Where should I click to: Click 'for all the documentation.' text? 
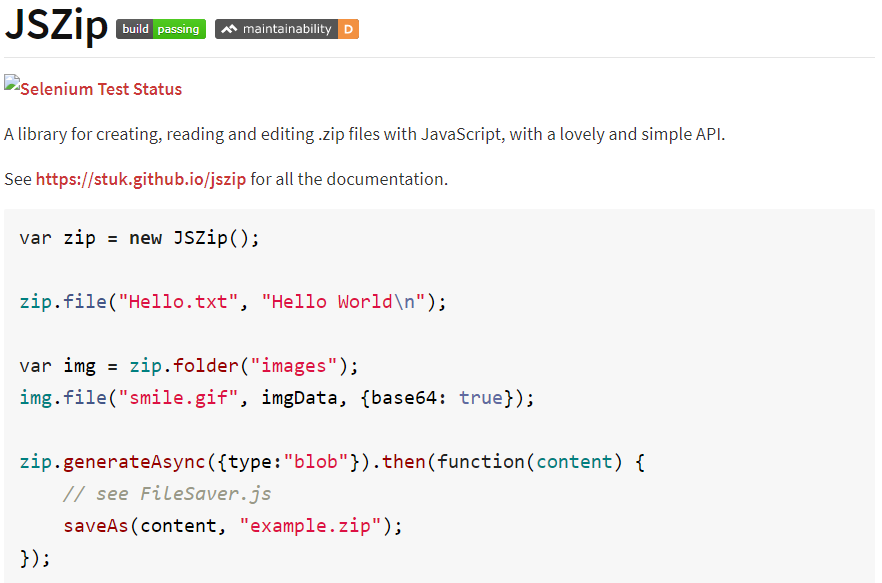(349, 179)
